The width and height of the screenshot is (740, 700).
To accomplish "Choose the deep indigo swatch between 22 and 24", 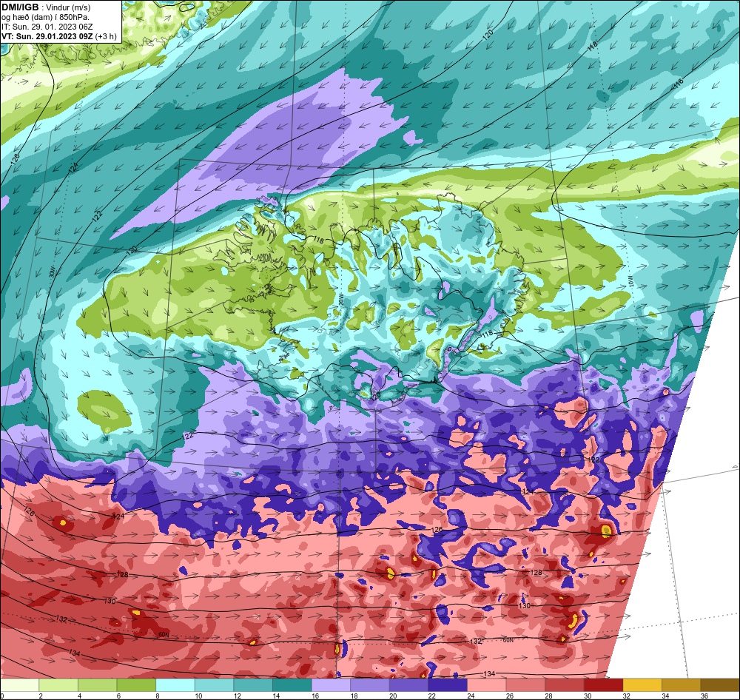I will [448, 685].
